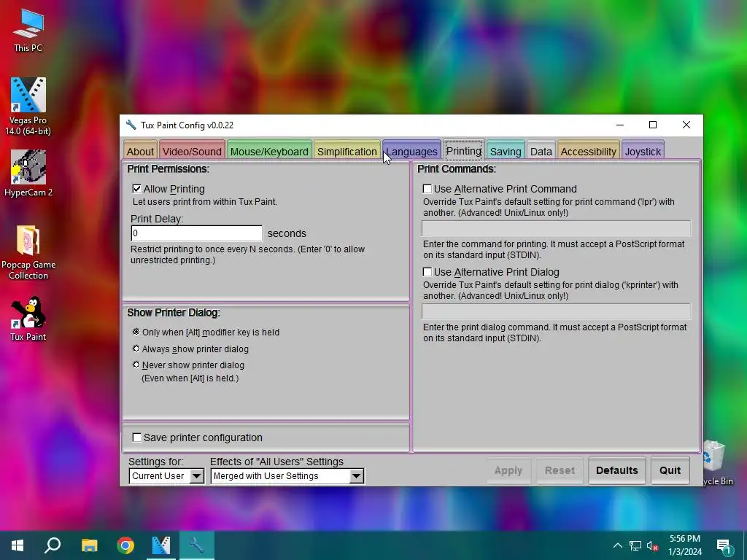Select Always show printer dialog
Viewport: 747px width, 560px height.
[136, 349]
